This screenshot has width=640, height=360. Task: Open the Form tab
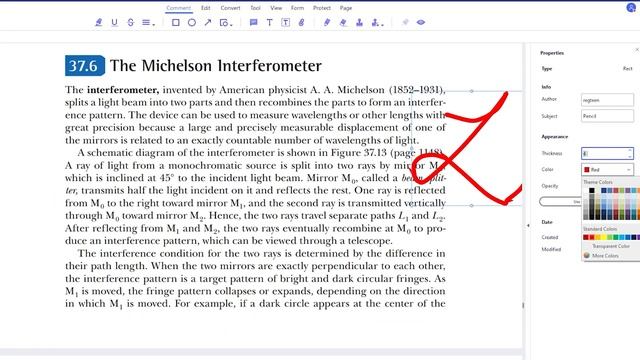coord(298,8)
